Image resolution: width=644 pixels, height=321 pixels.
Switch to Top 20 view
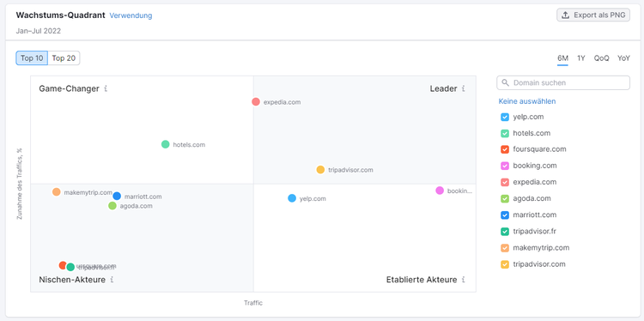click(64, 58)
